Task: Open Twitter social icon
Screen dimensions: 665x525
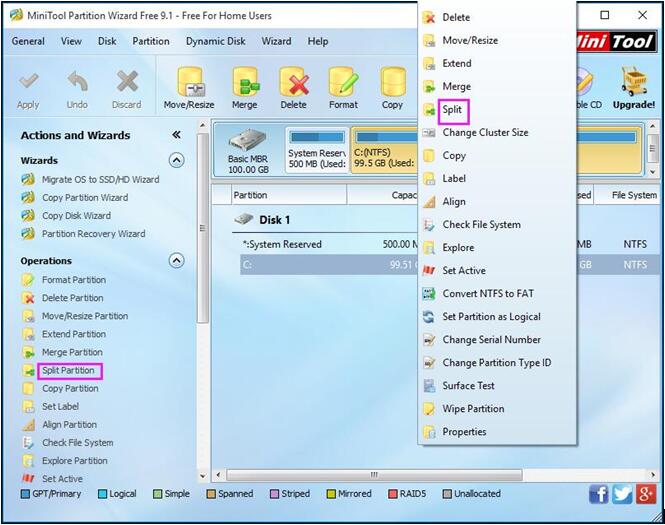Action: pos(622,494)
